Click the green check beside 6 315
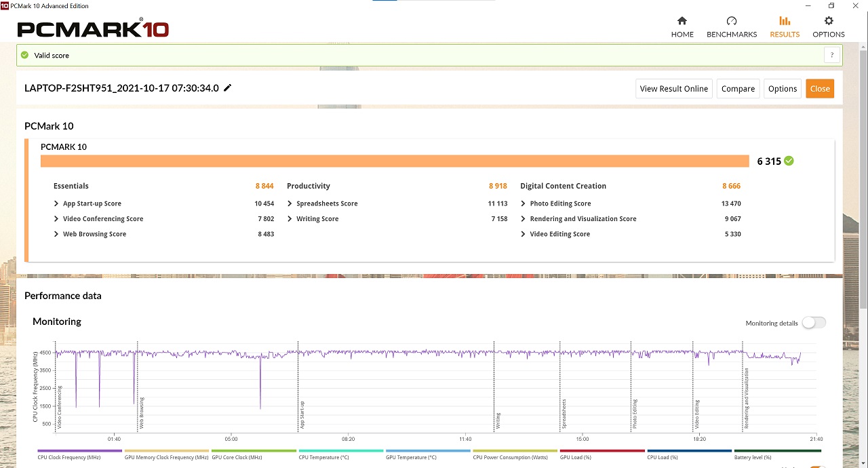868x468 pixels. 789,161
